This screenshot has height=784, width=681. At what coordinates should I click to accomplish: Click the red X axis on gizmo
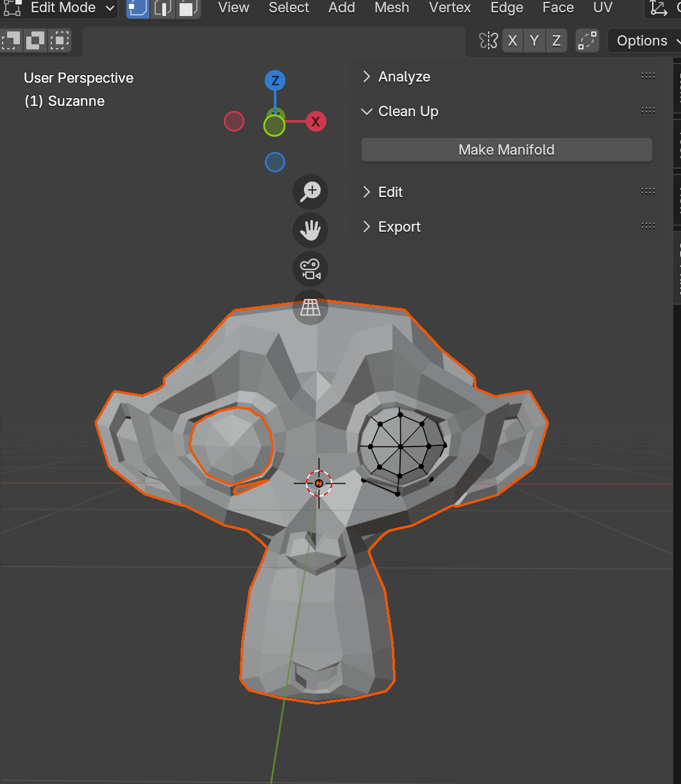pyautogui.click(x=315, y=121)
